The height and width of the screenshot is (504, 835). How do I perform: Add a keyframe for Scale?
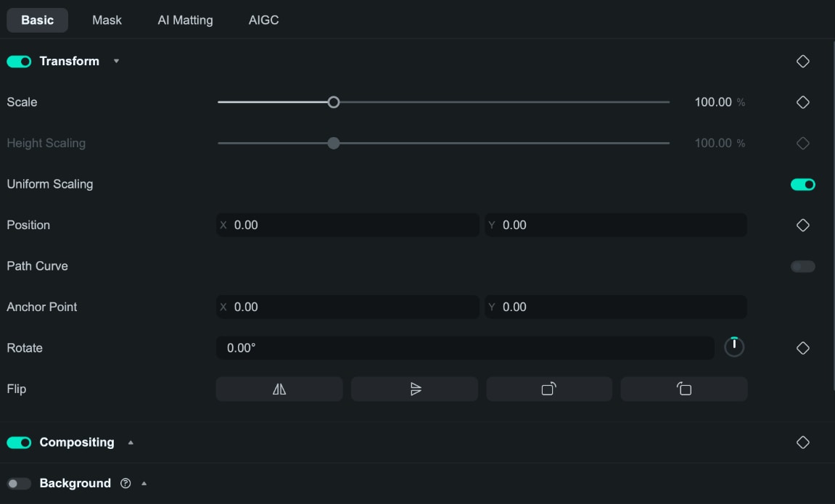pos(803,102)
